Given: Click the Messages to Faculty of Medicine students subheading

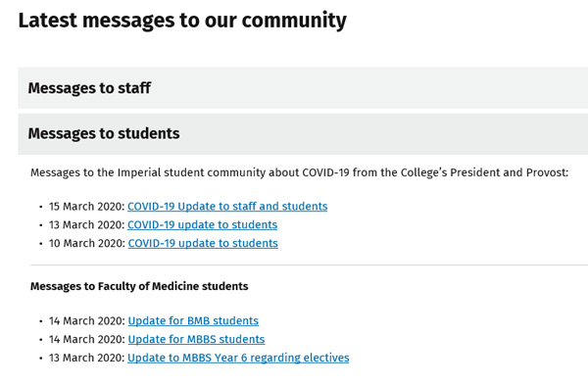Looking at the screenshot, I should [139, 286].
